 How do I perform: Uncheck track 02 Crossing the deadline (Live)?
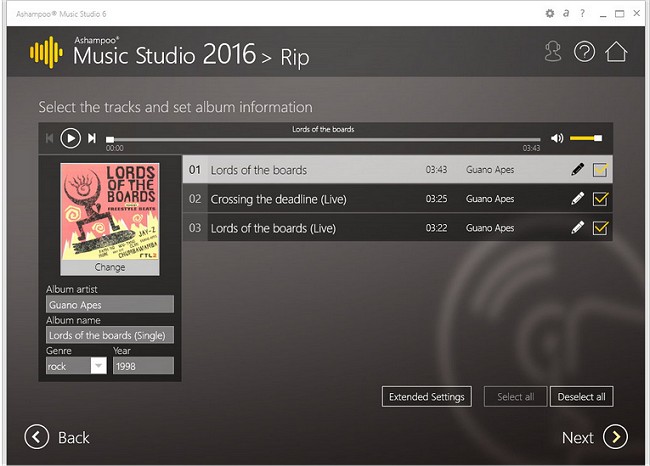click(x=600, y=199)
